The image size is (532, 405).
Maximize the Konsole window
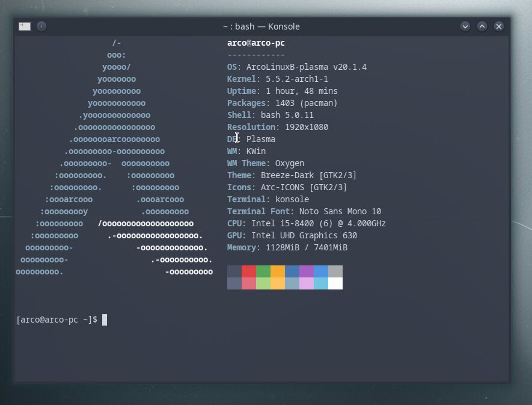coord(482,26)
